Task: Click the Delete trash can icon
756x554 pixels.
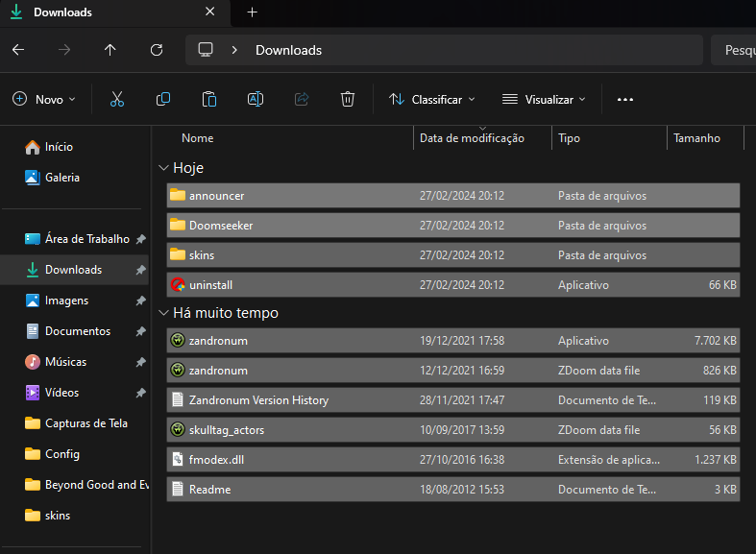Action: [348, 99]
